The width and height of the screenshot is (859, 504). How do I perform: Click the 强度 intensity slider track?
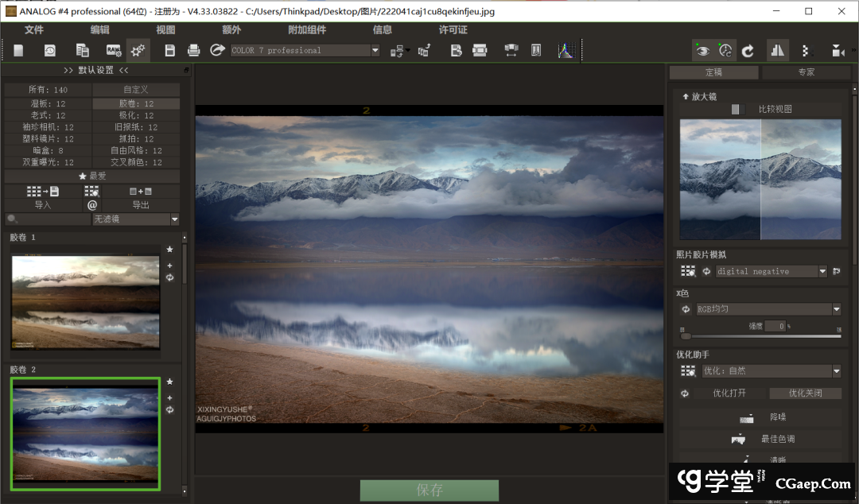click(x=761, y=336)
